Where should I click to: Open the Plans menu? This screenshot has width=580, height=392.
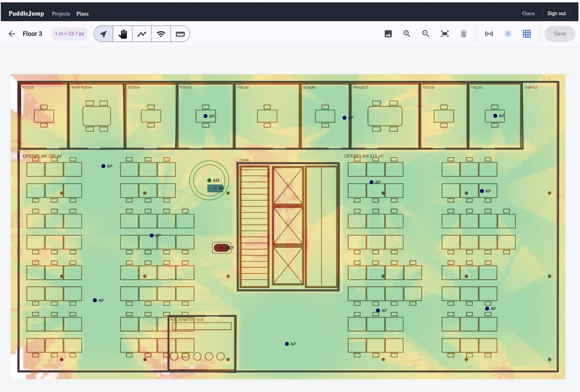pyautogui.click(x=82, y=13)
